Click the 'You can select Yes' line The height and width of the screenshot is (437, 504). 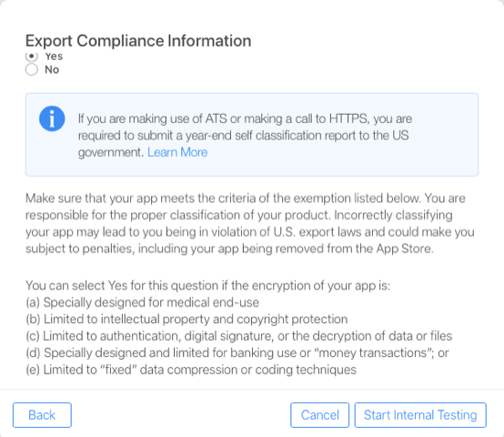point(207,286)
